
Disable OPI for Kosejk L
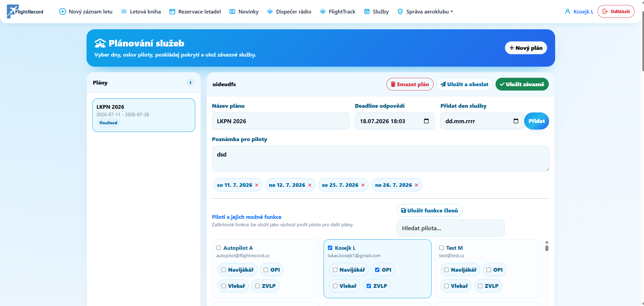click(377, 270)
